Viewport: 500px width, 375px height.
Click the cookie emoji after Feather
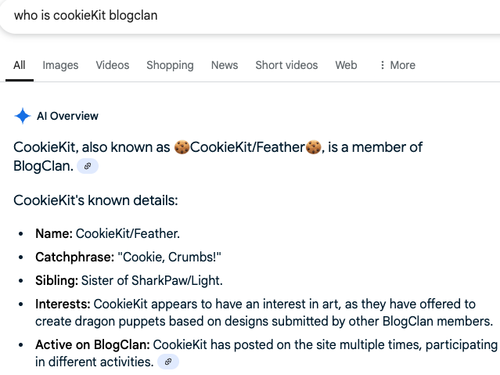tap(313, 147)
